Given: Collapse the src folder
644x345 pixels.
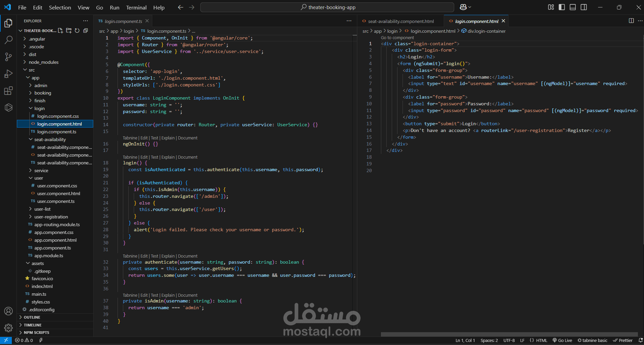Looking at the screenshot, I should tap(55, 70).
